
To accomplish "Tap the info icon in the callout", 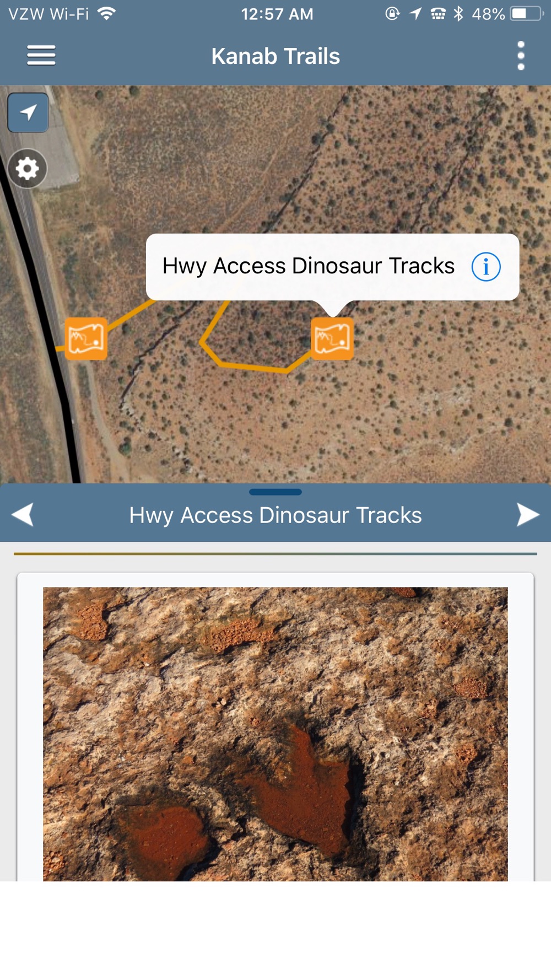I will [486, 267].
